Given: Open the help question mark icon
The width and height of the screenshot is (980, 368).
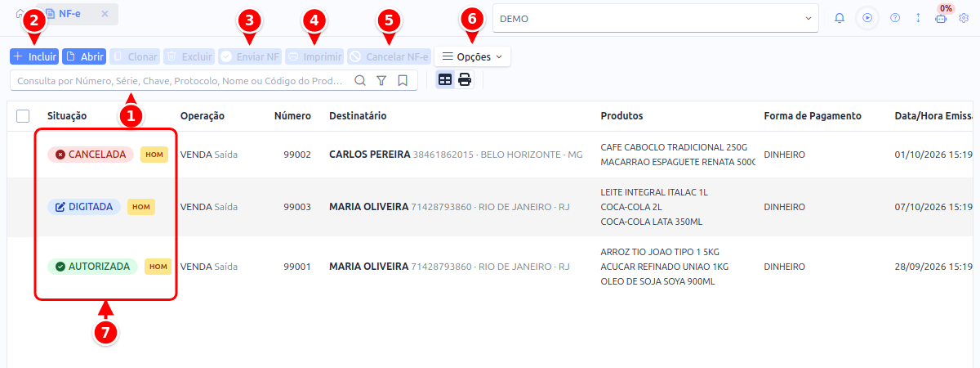Looking at the screenshot, I should 895,18.
